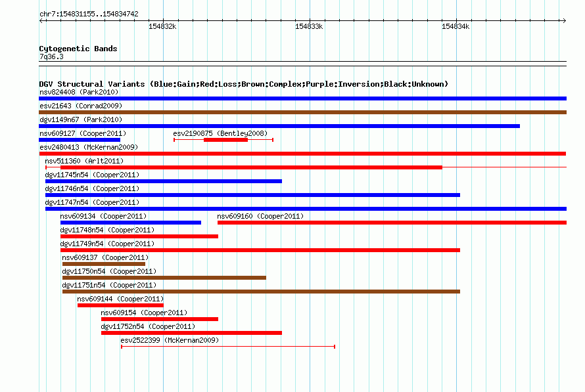Click dgv11748n54 (Cooper2011) label

(x=107, y=230)
